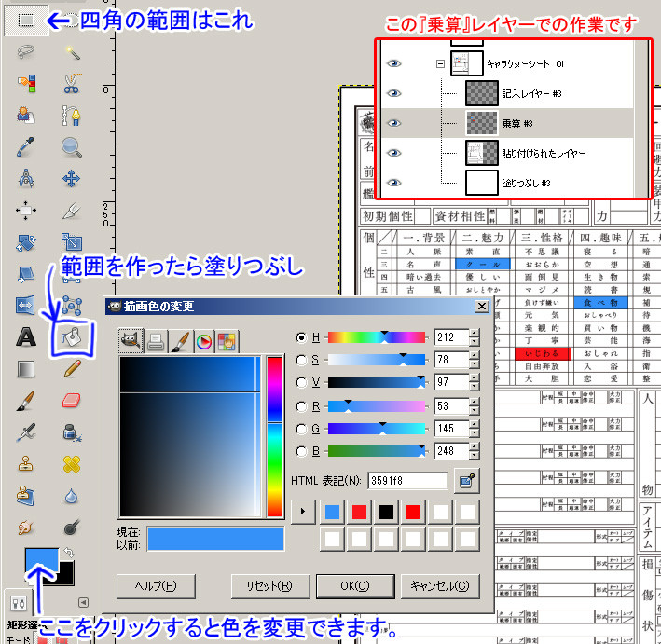The image size is (661, 644).
Task: Switch to the GIMP Wilber color selector tab
Action: (131, 340)
